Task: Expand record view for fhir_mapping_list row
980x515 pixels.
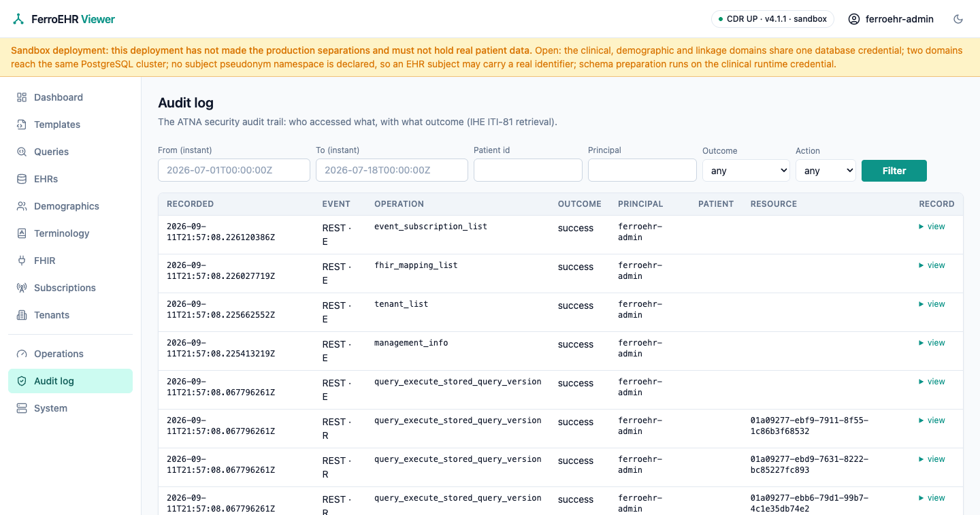Action: 932,265
